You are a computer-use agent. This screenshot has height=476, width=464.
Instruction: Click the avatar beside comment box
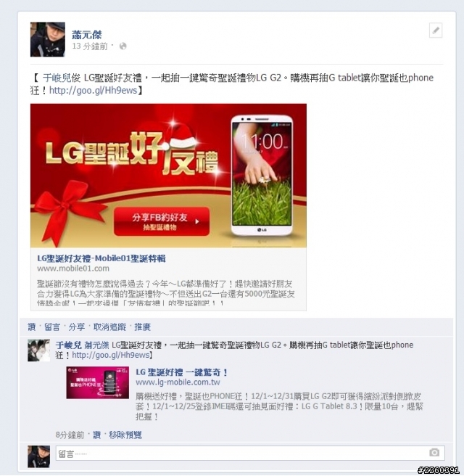(x=39, y=456)
